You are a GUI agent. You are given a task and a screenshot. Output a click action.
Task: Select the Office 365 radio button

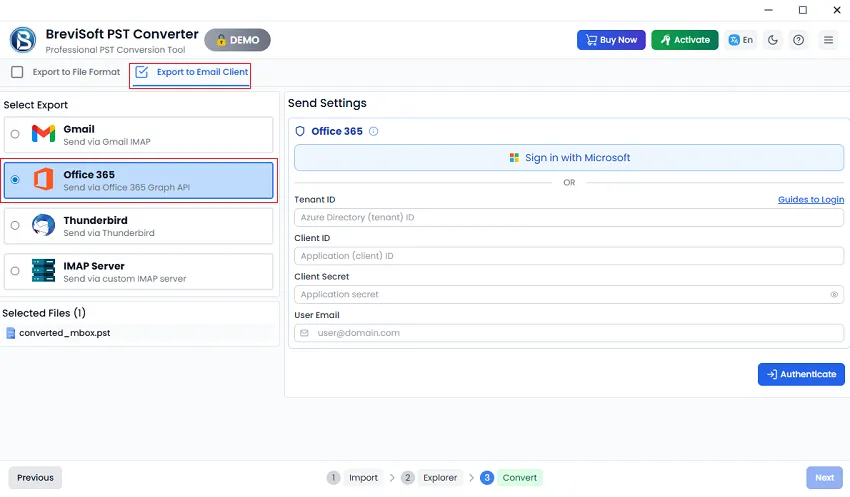[x=15, y=179]
